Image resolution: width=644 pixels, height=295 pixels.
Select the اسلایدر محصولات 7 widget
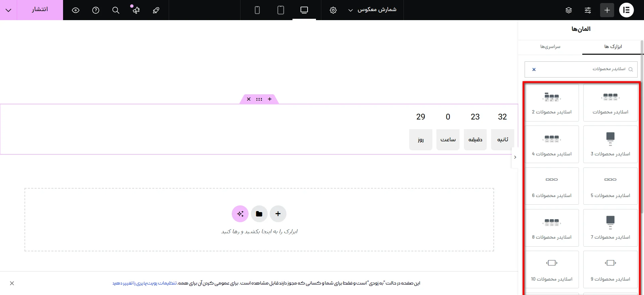(610, 228)
